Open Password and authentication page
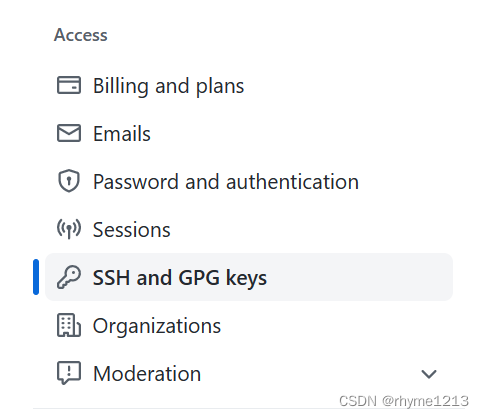The image size is (484, 418). click(x=226, y=182)
